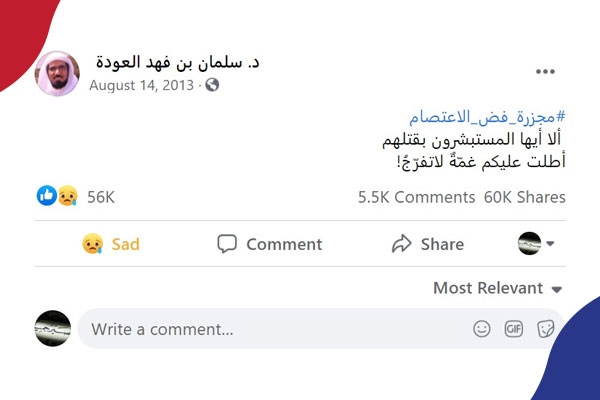Focus the Write a comment field
The height and width of the screenshot is (400, 600).
click(270, 329)
